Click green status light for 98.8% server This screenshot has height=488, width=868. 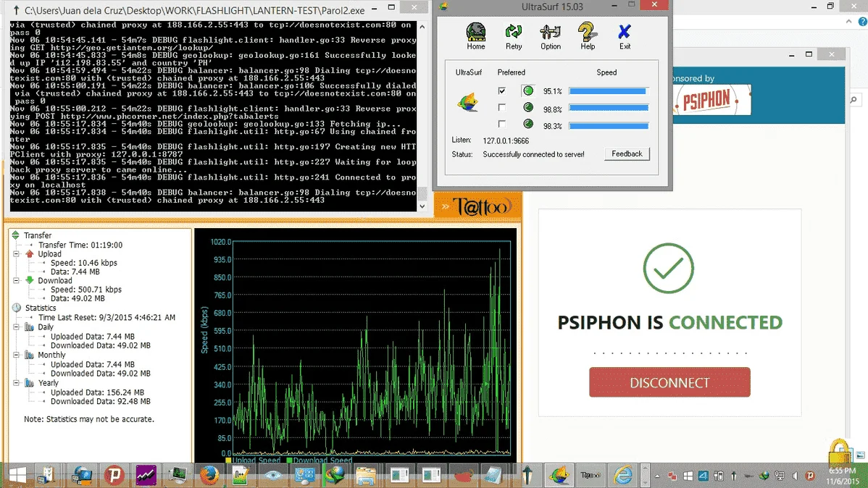[x=528, y=107]
